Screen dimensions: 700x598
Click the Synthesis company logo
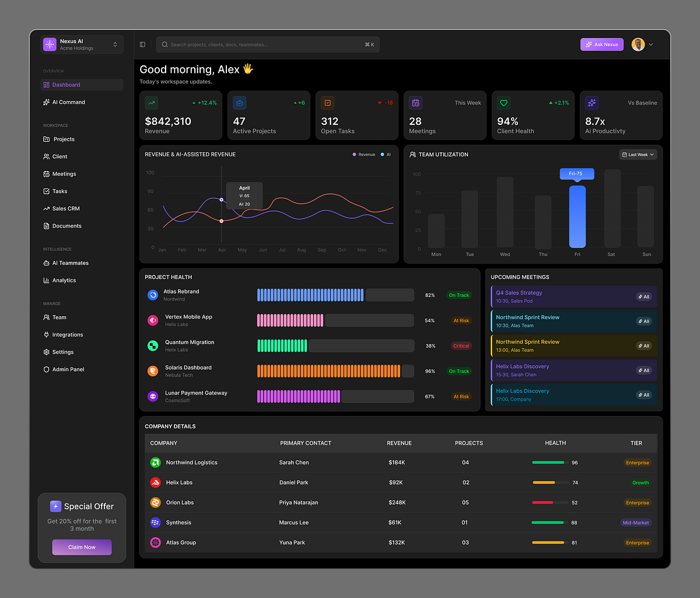[155, 523]
